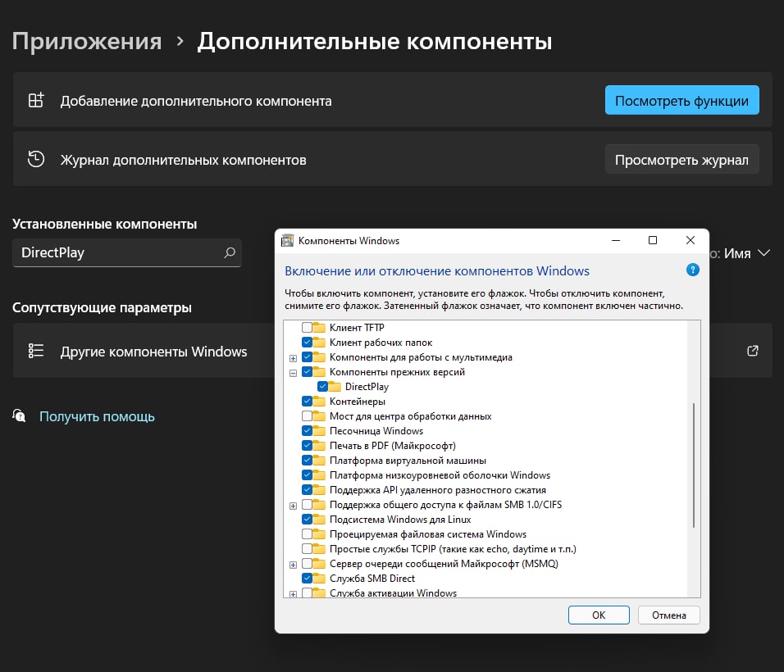Click the Посмотреть функции button
The height and width of the screenshot is (672, 784).
pyautogui.click(x=682, y=101)
